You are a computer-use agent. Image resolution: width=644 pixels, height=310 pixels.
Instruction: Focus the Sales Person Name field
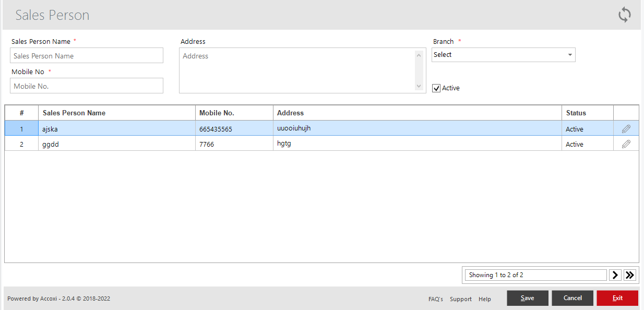pyautogui.click(x=87, y=55)
